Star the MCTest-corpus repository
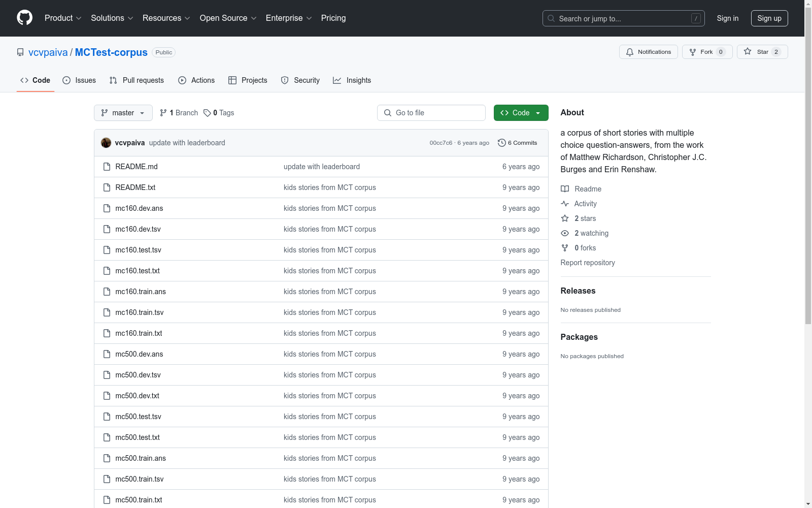This screenshot has height=508, width=812. [x=762, y=52]
